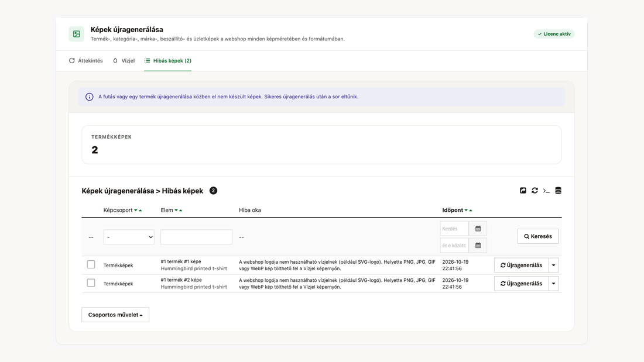Click the image module icon beside Képek újragenerálása

[x=76, y=34]
